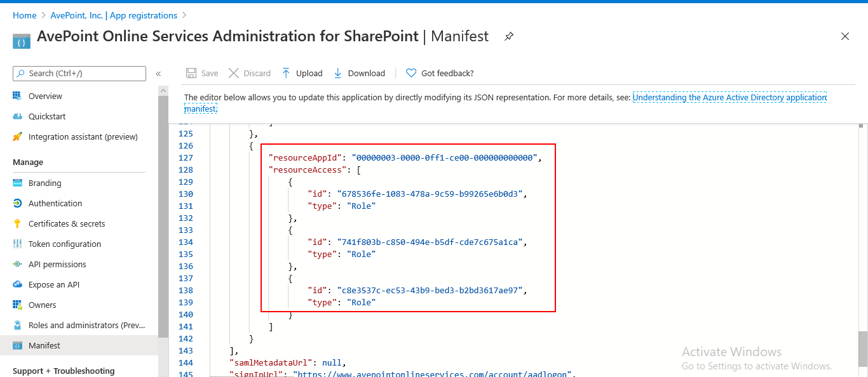Collapse the left navigation menu
This screenshot has width=868, height=377.
[158, 74]
